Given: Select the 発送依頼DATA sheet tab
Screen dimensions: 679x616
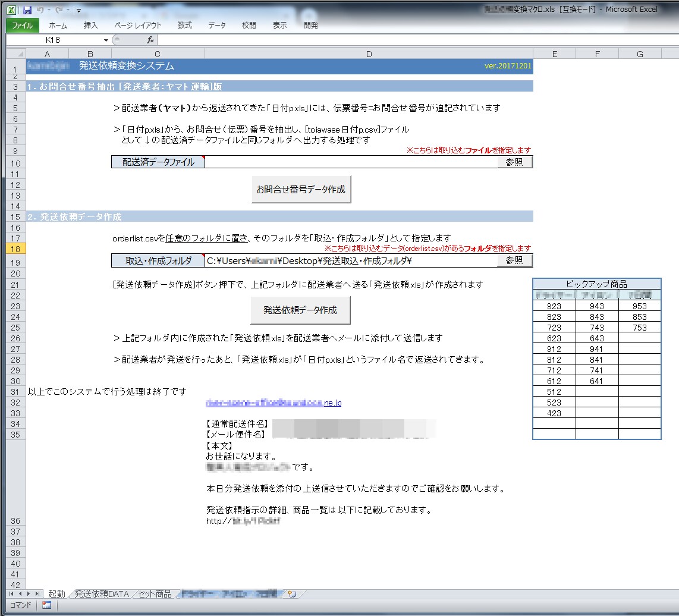Looking at the screenshot, I should [x=102, y=593].
